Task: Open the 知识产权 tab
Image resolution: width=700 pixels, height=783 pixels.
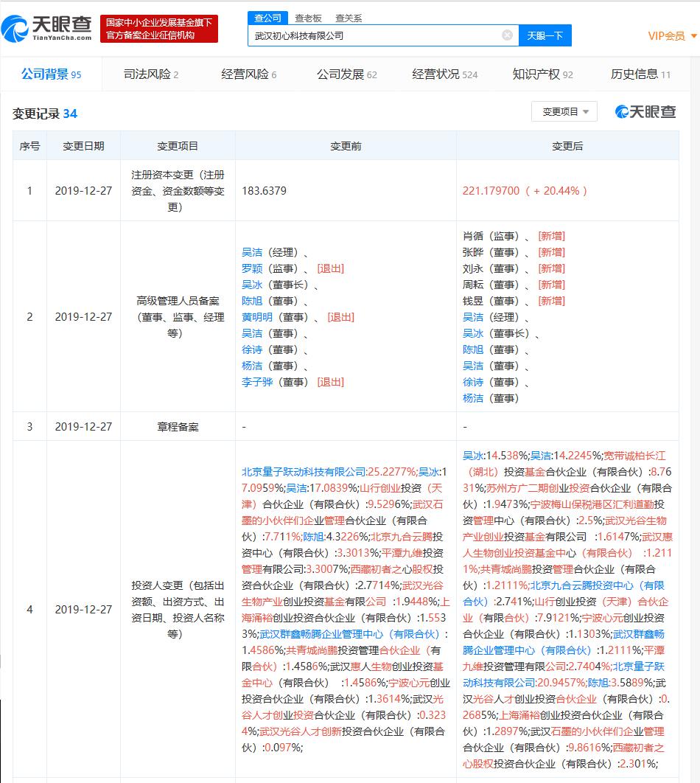Action: pyautogui.click(x=535, y=74)
